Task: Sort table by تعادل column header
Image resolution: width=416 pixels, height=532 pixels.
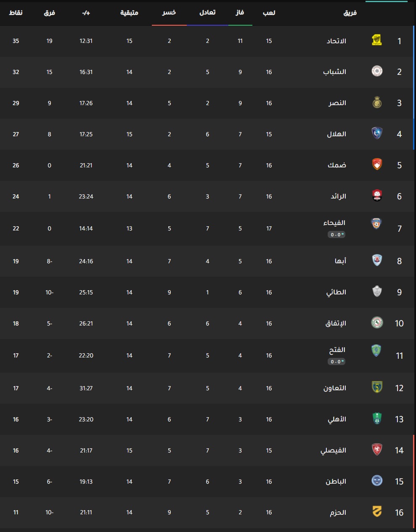Action: (207, 13)
